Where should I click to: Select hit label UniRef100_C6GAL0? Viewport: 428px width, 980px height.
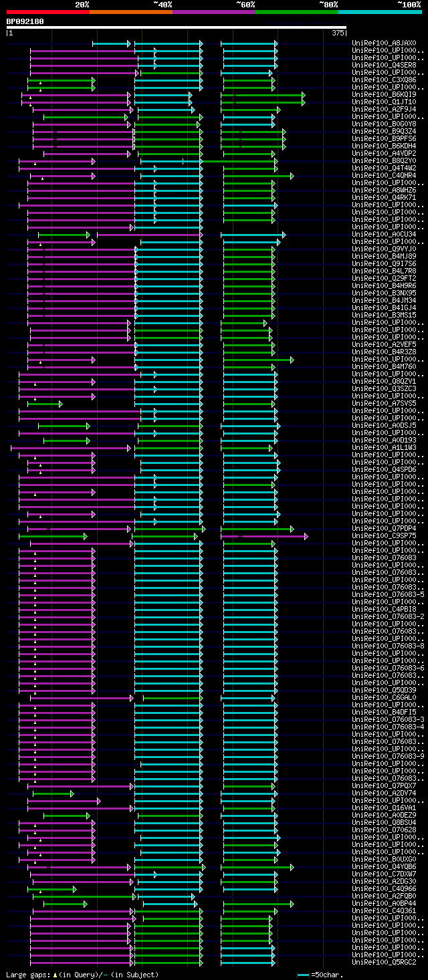(x=385, y=698)
